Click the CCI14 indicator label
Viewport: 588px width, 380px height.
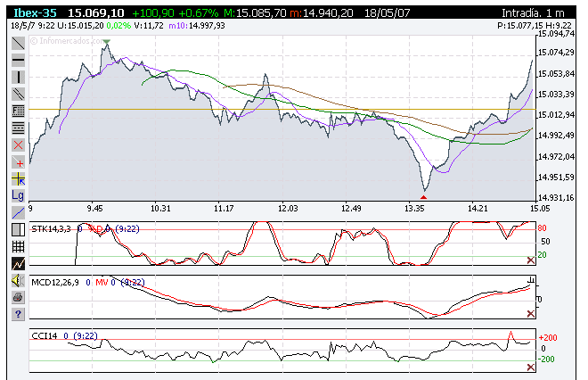tap(45, 335)
